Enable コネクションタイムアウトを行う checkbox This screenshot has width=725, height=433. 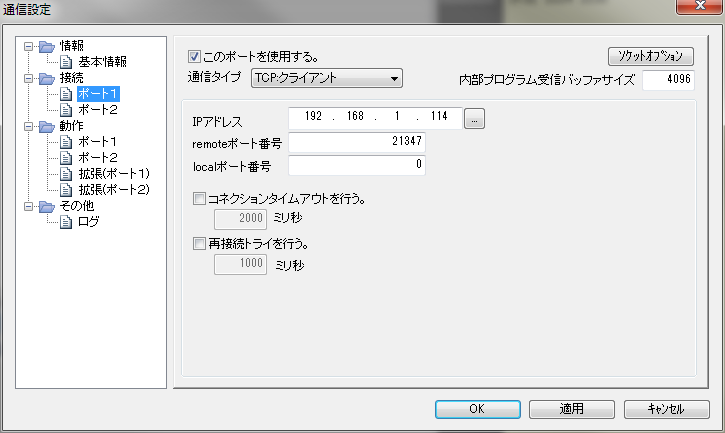[x=199, y=199]
